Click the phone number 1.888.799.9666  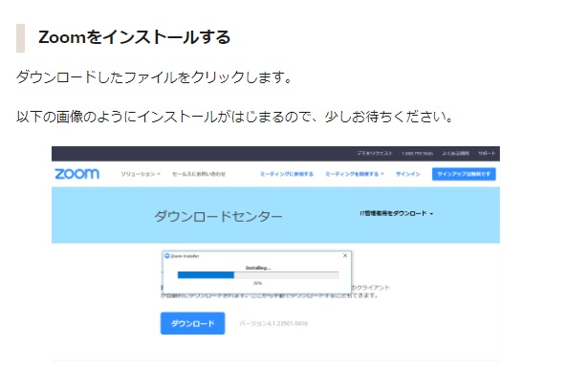tap(418, 154)
